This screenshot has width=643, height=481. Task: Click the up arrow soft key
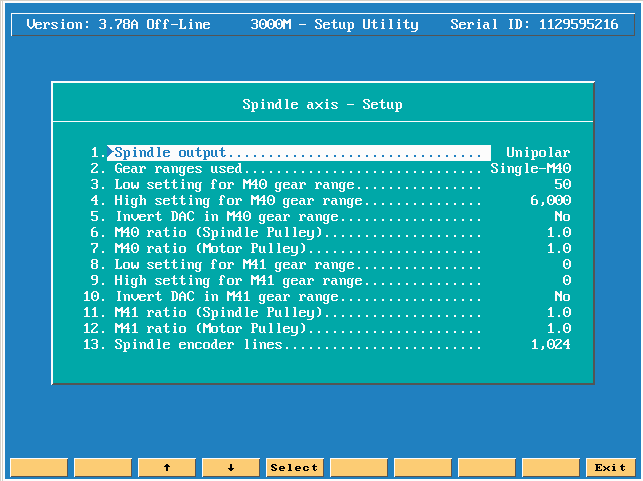click(167, 467)
